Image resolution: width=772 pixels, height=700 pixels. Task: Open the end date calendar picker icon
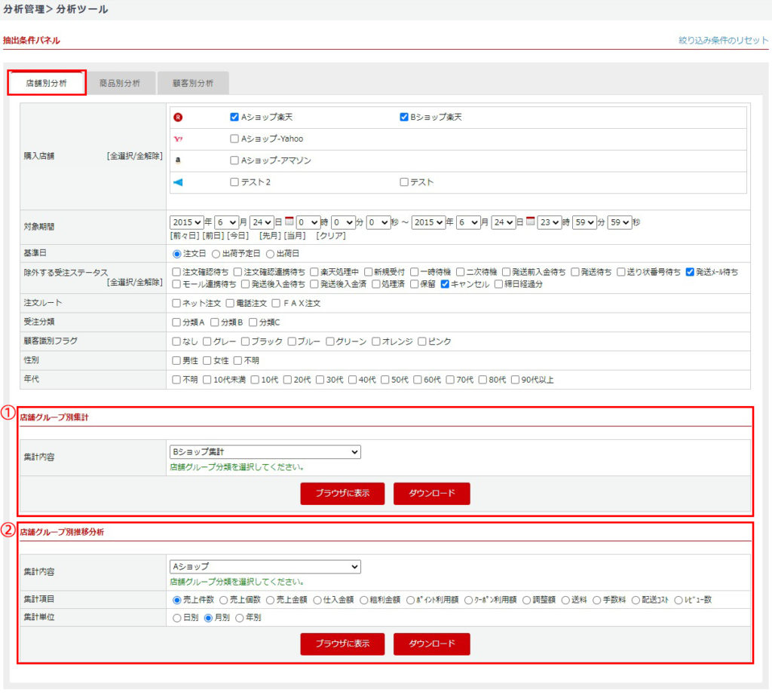[530, 222]
